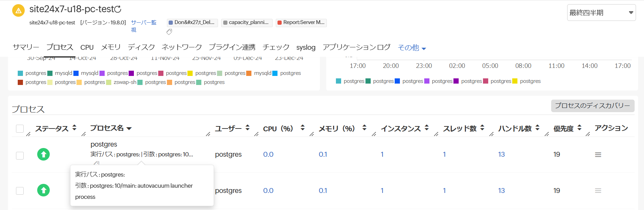Click the green up-status icon in second row

point(43,190)
